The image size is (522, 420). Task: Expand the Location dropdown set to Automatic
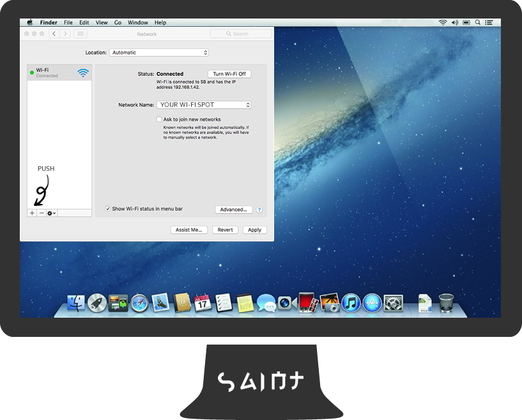tap(159, 52)
